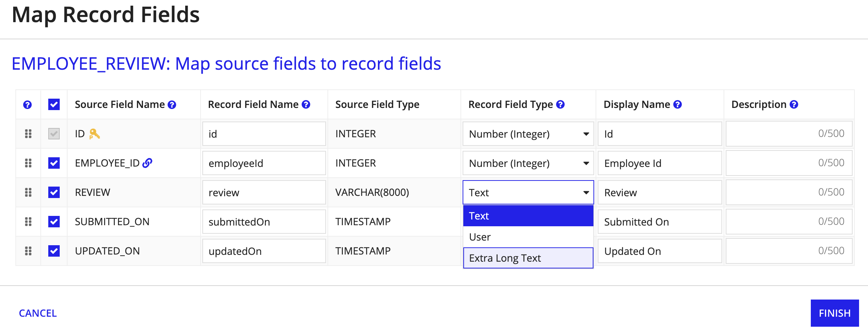
Task: Click the Employee Id display name input
Action: tap(660, 163)
